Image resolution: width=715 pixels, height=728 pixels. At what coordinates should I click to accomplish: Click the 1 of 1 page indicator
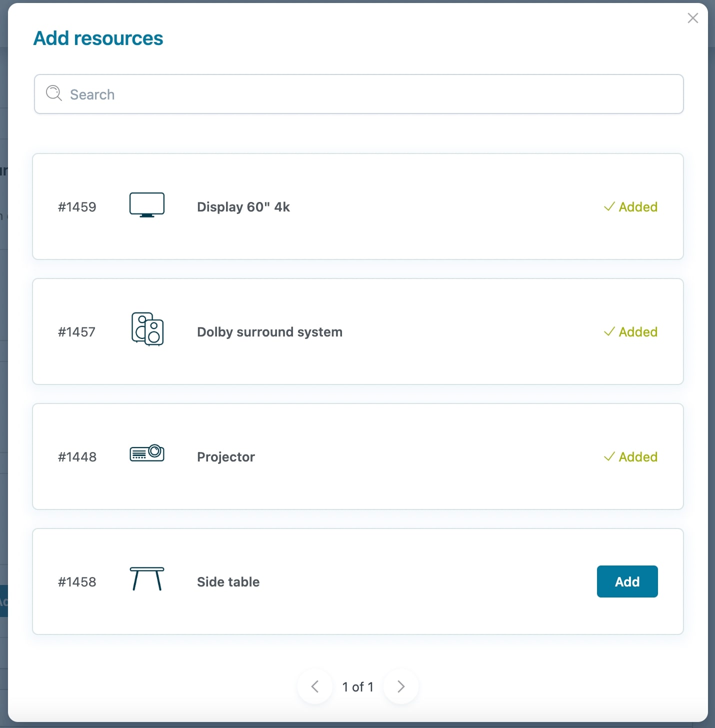tap(358, 687)
